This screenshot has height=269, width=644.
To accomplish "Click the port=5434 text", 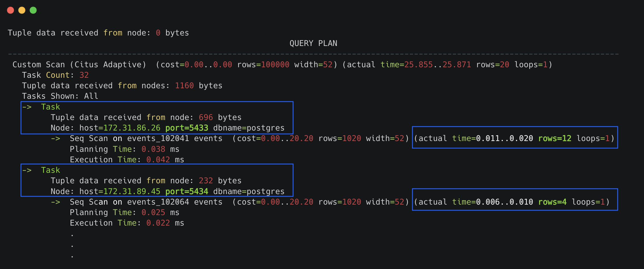I will (x=187, y=192).
